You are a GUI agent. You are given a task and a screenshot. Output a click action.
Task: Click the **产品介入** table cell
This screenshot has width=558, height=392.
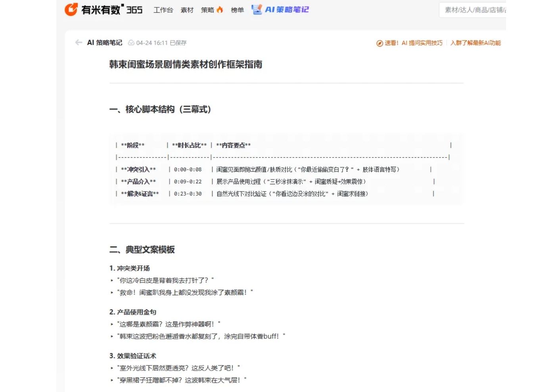138,182
